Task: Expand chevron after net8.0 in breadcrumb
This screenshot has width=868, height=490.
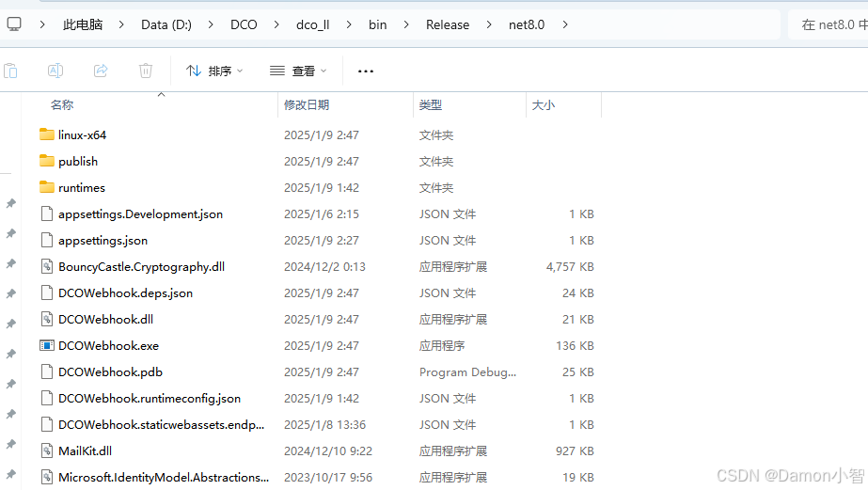Action: coord(564,24)
